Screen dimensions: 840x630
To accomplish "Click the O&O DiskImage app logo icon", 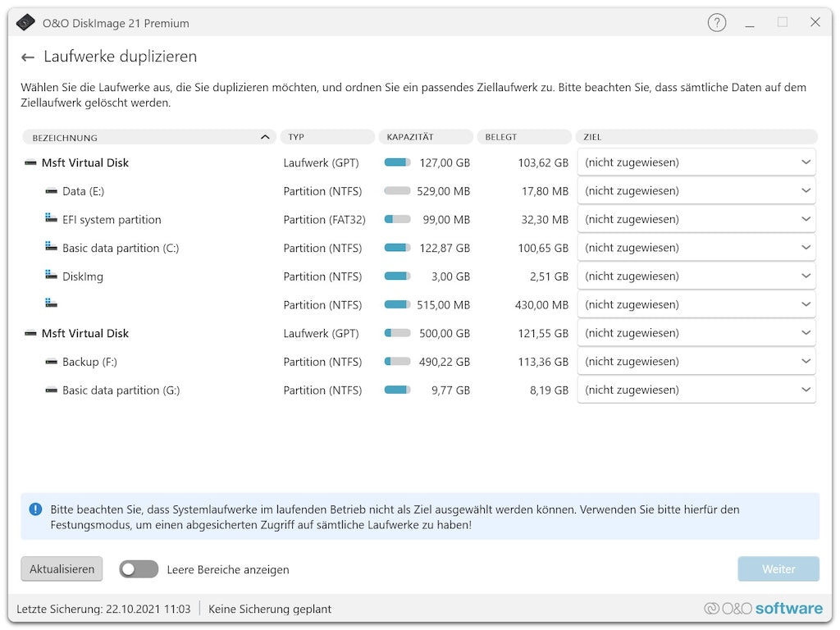I will click(x=25, y=23).
